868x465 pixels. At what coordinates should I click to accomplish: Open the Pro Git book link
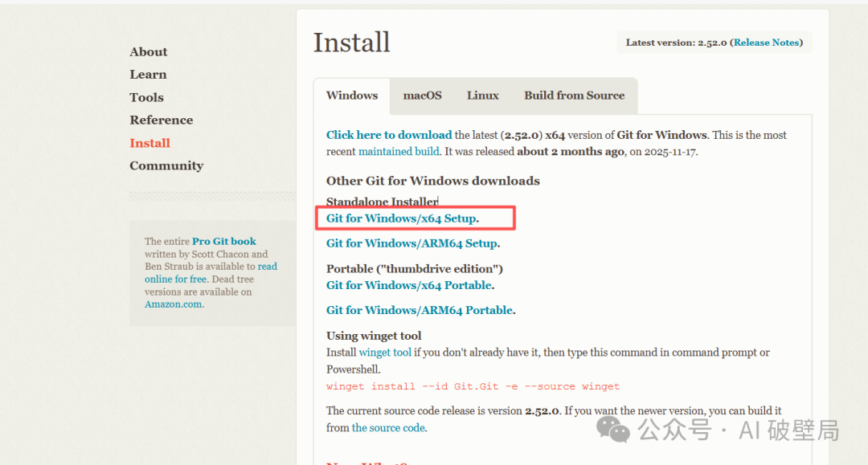click(x=223, y=241)
